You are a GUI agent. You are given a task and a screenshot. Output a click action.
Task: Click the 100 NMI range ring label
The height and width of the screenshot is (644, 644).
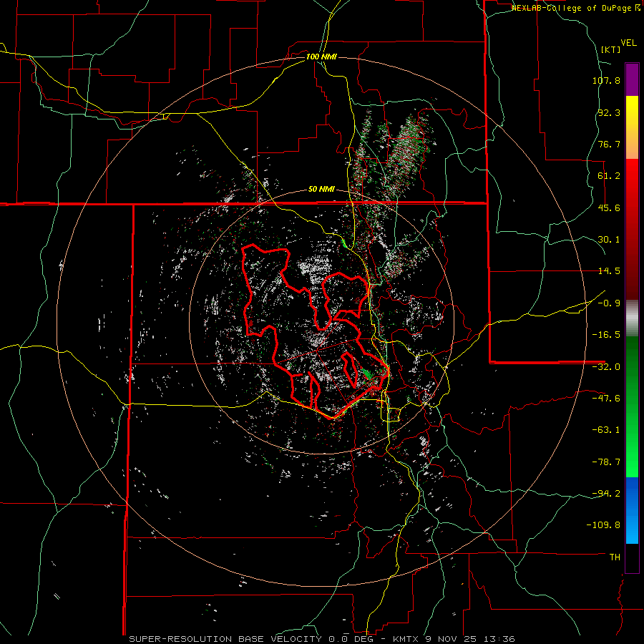pos(321,57)
